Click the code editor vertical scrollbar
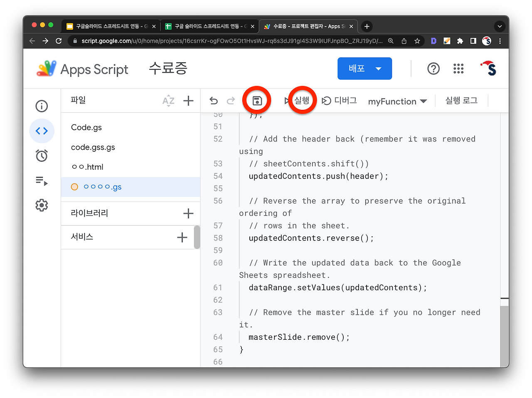 505,336
